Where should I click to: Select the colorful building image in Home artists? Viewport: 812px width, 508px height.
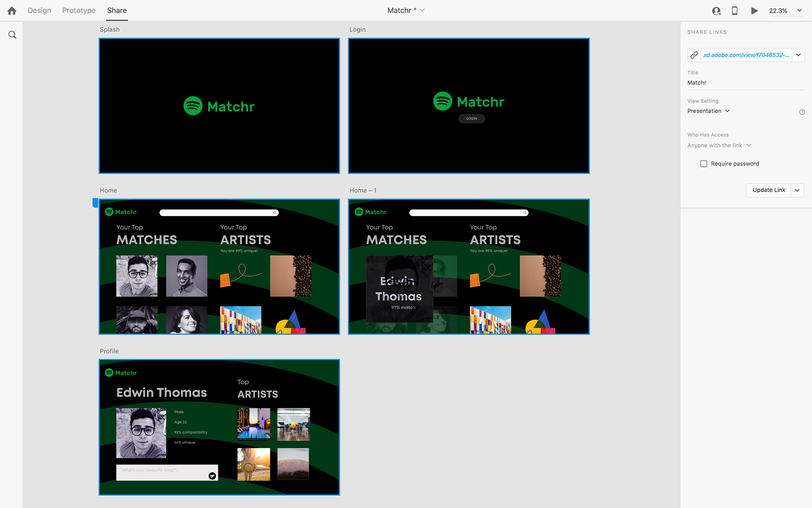pyautogui.click(x=241, y=320)
